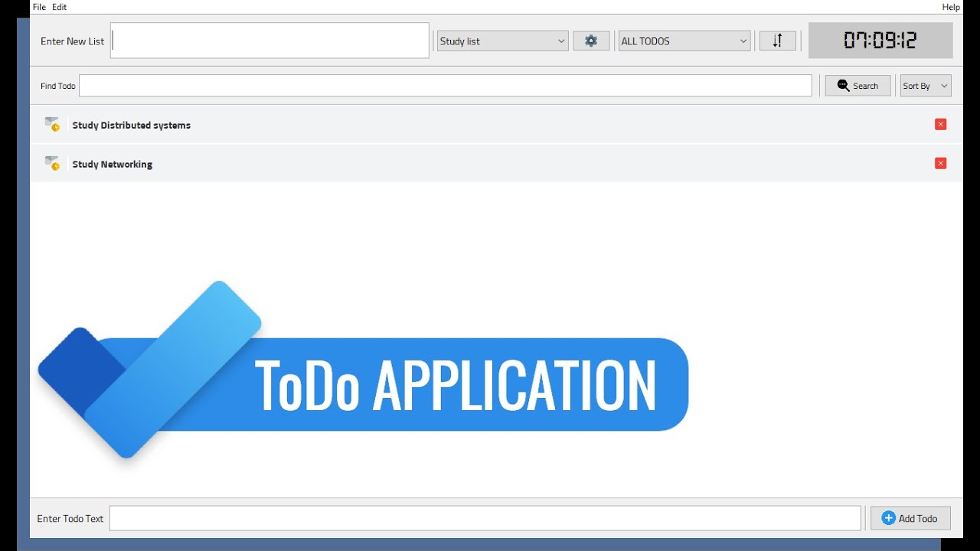
Task: Focus the Find Todo search field
Action: click(x=446, y=86)
